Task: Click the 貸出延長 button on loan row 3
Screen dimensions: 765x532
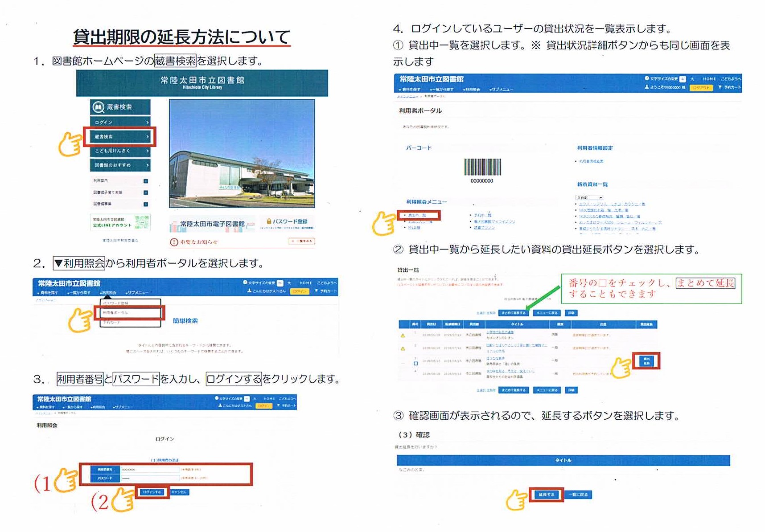Action: [x=646, y=361]
